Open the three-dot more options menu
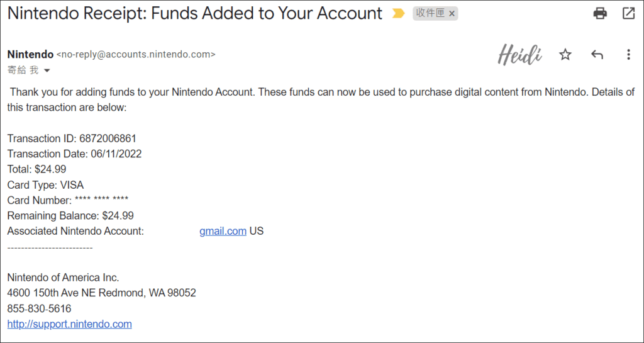Viewport: 644px width, 343px height. click(628, 55)
